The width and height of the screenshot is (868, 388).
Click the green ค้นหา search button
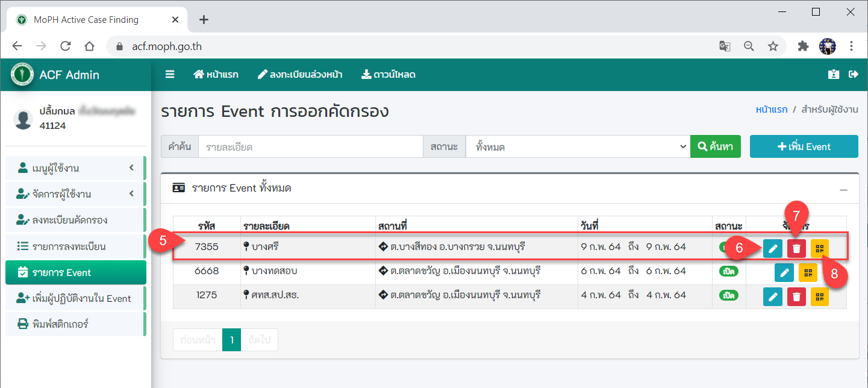click(x=715, y=146)
